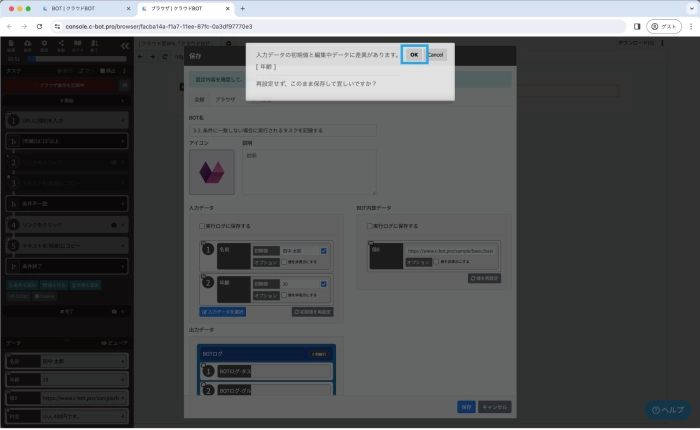Switch to the first 'BOT | クラウドBOT' browser tab
The width and height of the screenshot is (700, 430).
[85, 8]
